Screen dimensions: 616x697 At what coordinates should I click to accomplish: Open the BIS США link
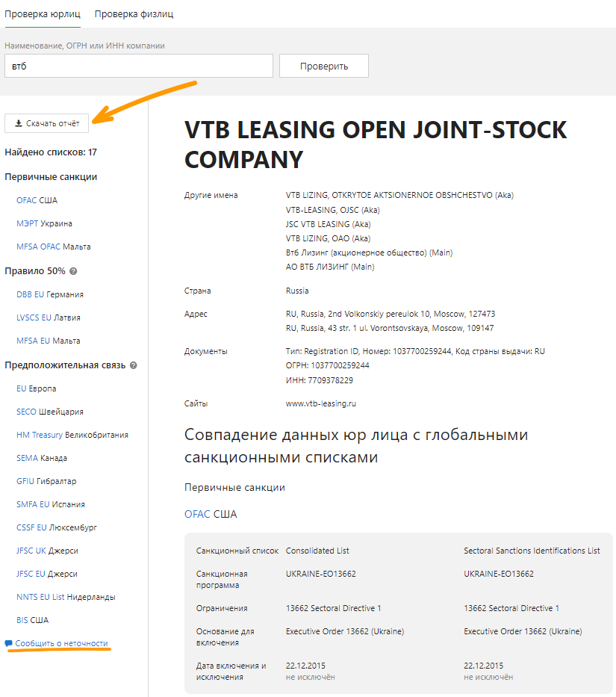32,620
